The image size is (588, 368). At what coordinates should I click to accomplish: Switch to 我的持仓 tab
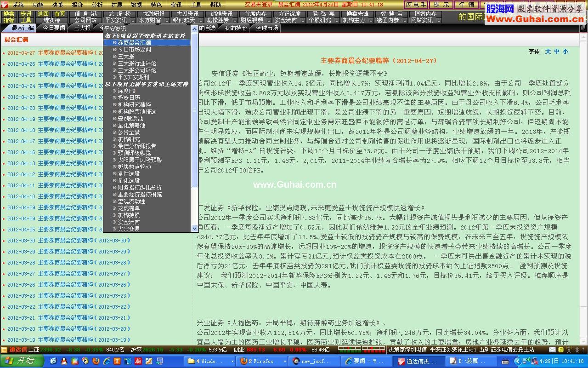click(x=236, y=28)
